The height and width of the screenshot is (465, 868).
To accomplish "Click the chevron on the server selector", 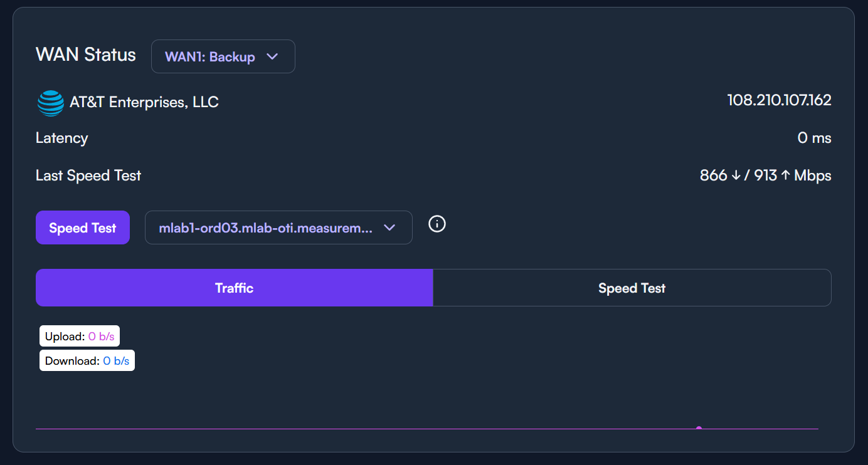I will pos(389,227).
